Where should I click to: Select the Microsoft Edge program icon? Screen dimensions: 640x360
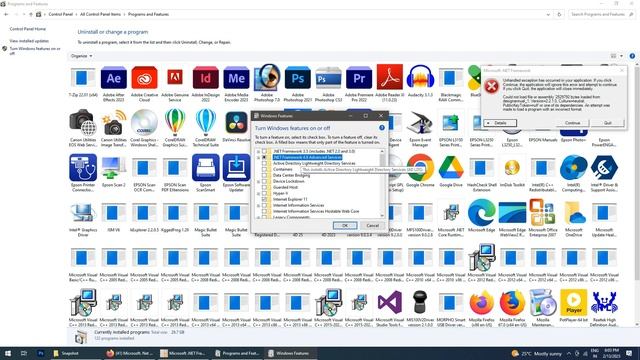[482, 212]
